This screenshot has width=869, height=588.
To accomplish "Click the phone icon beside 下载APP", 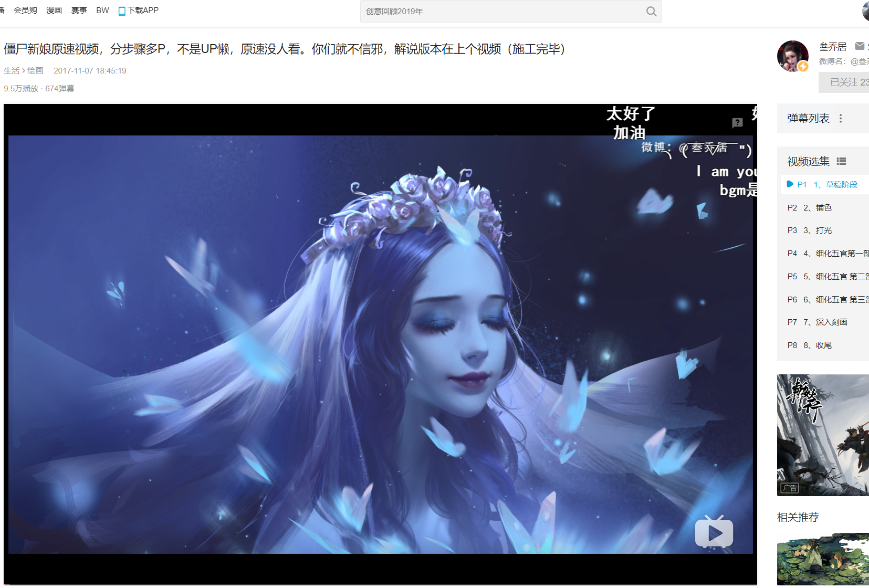I will click(122, 11).
